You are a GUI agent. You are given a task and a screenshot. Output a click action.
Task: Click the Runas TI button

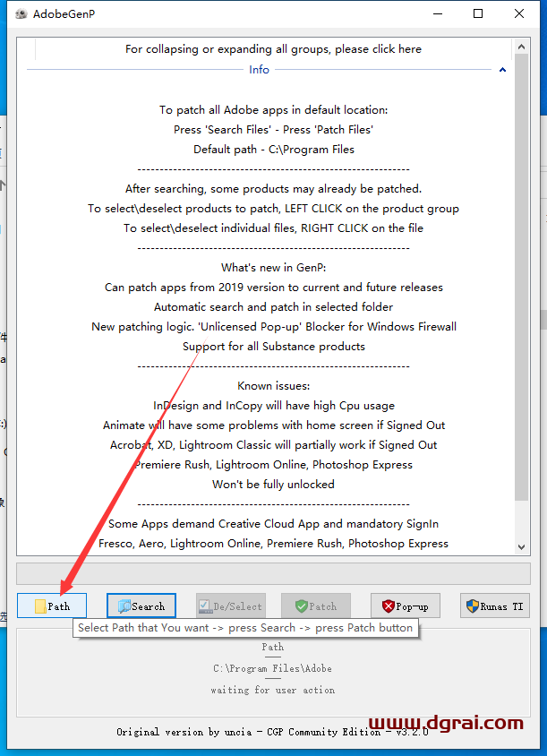pyautogui.click(x=495, y=606)
